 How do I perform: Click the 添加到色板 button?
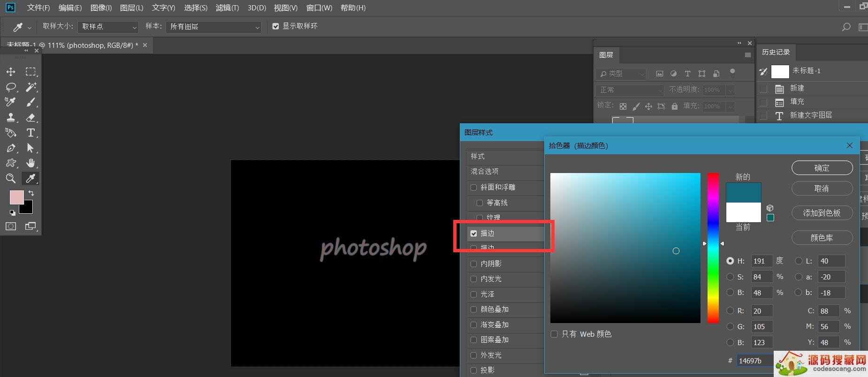(822, 213)
